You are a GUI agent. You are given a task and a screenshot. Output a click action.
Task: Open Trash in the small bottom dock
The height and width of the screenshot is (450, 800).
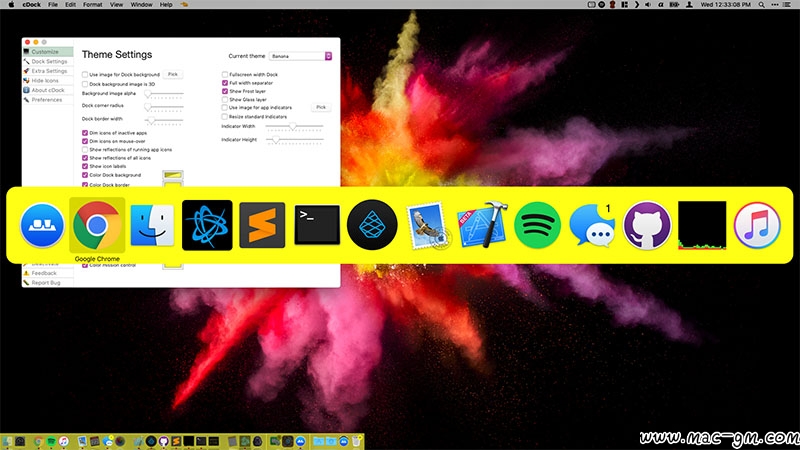click(x=356, y=441)
